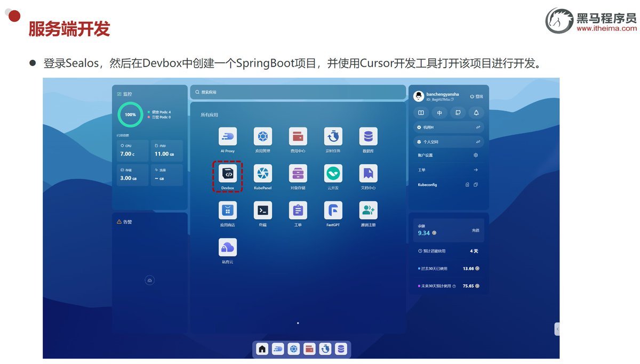This screenshot has width=640, height=364.
Task: Open the 账户设置 text link
Action: 425,155
